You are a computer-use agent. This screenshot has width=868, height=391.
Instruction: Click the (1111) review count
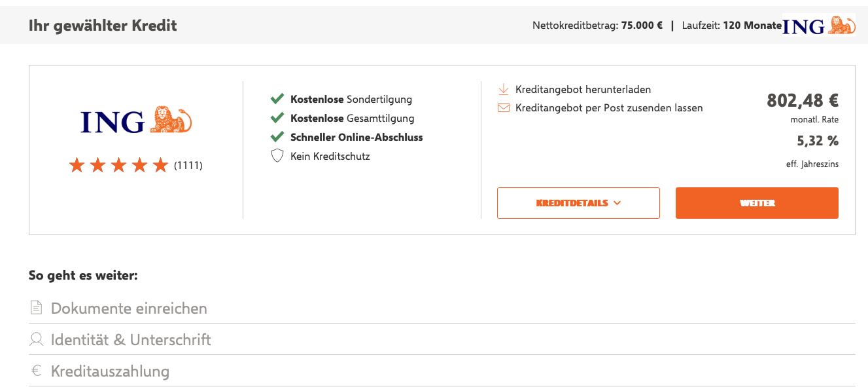(188, 166)
